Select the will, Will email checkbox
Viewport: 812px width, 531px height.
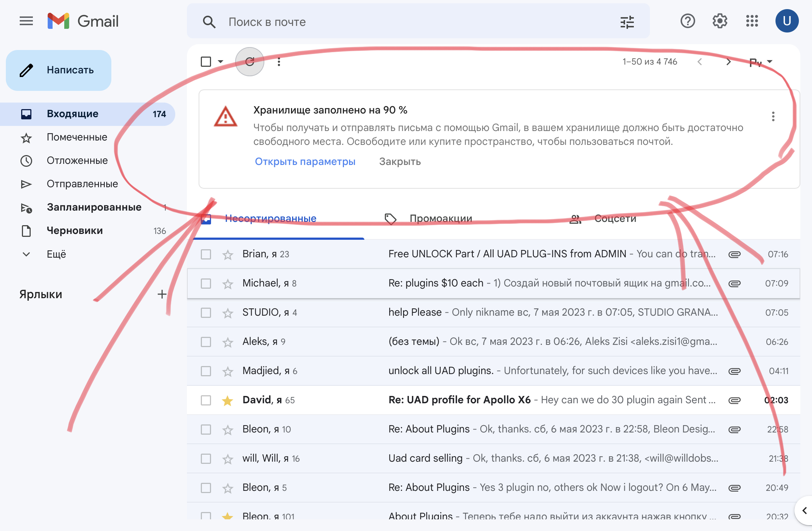[x=206, y=459]
